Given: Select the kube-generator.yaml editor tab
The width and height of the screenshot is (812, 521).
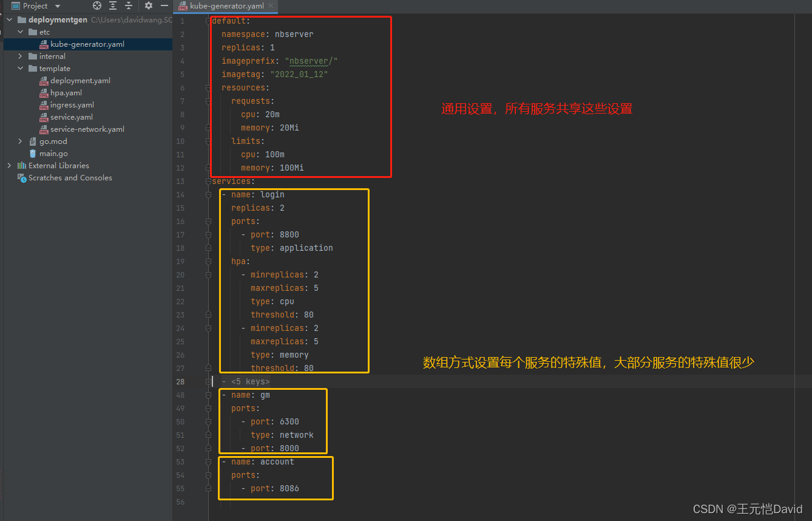Looking at the screenshot, I should pos(226,6).
